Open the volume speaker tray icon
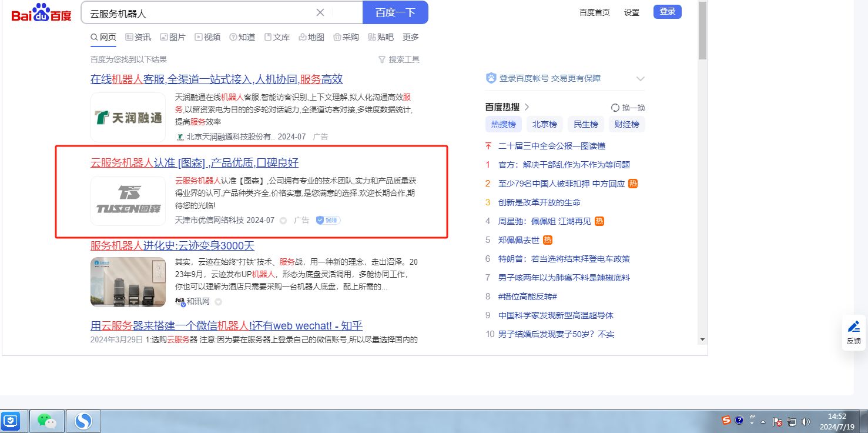This screenshot has height=433, width=868. 805,422
